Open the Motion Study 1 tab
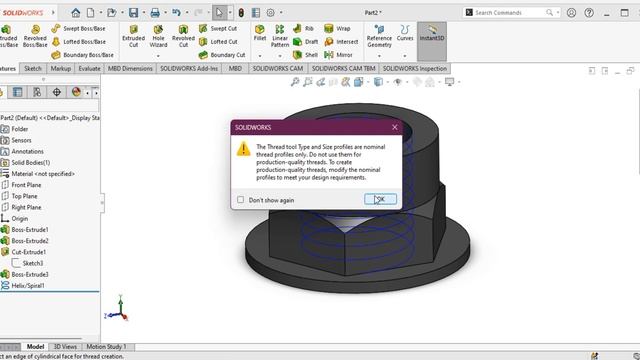The image size is (640, 360). pos(106,347)
